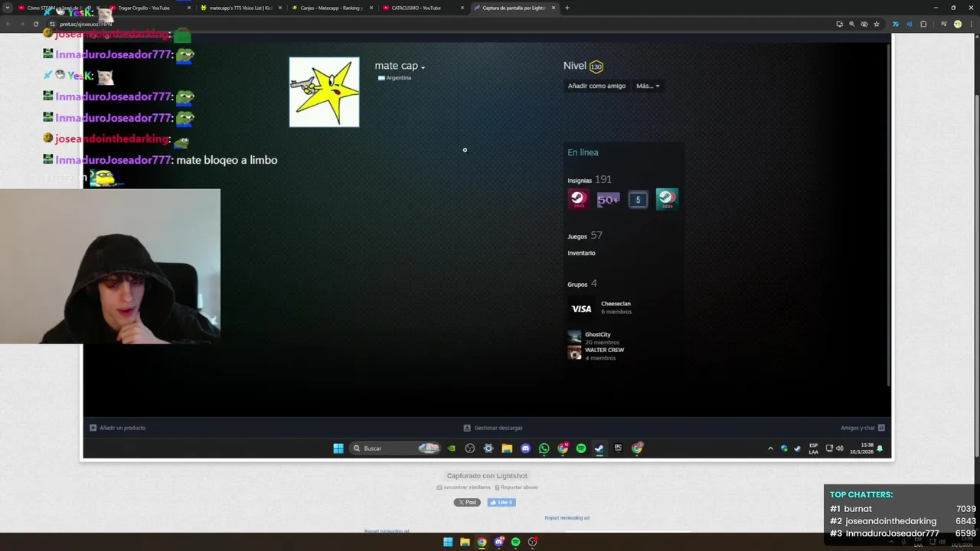Switch to matecapp's TTS Voice List tab
The image size is (980, 551).
(240, 8)
